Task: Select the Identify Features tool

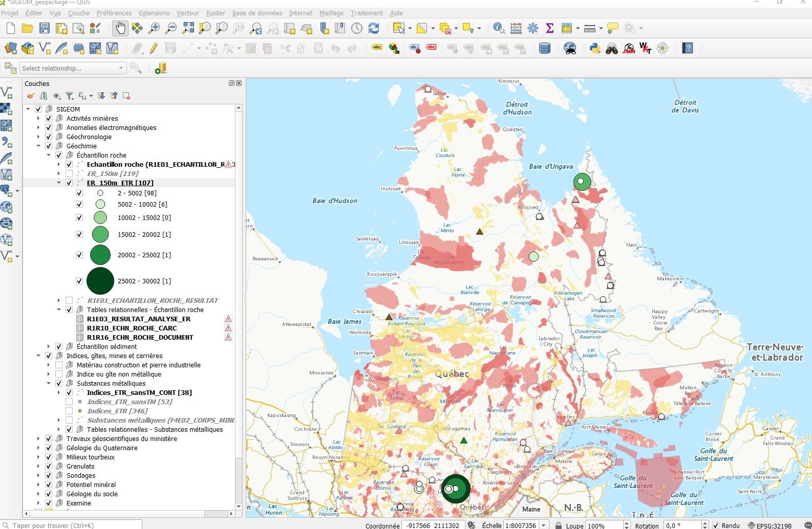Action: 499,28
